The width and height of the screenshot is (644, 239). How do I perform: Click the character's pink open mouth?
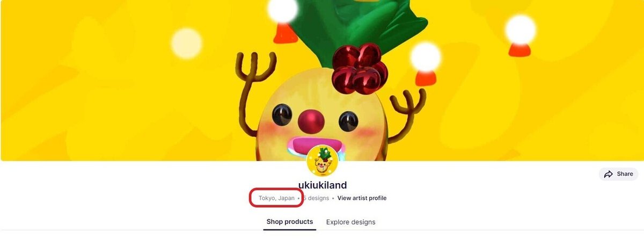tap(314, 146)
